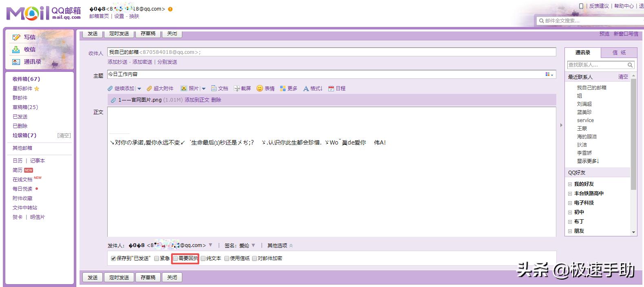Click the bottom 关闭 close button
The image size is (644, 287).
(172, 278)
